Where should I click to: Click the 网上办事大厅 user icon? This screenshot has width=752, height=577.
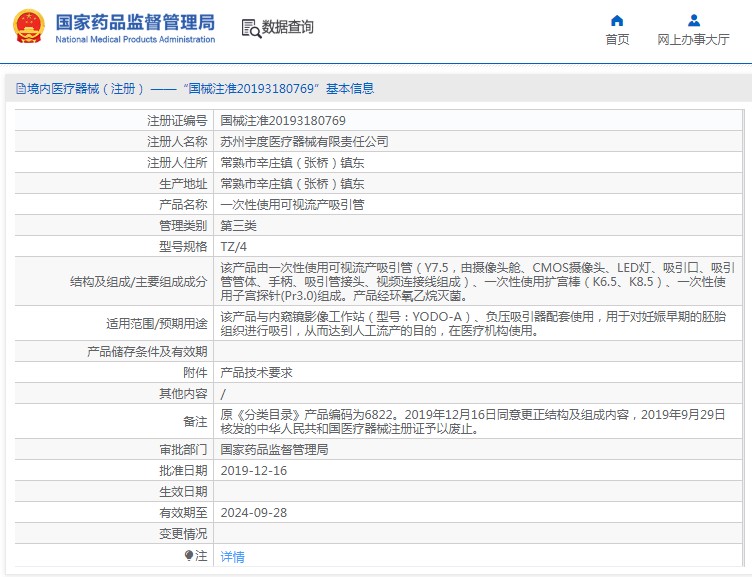693,21
